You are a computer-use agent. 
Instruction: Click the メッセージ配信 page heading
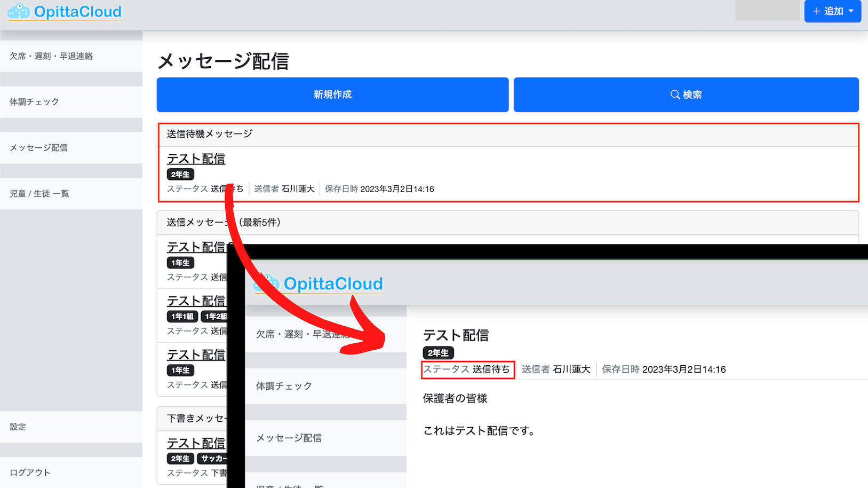click(x=223, y=61)
